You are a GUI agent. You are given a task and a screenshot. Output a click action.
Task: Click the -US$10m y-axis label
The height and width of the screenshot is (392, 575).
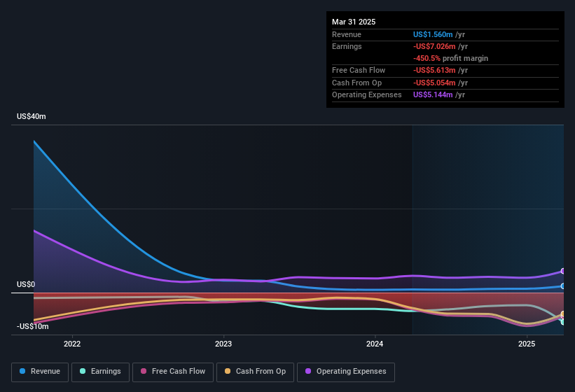coord(33,326)
